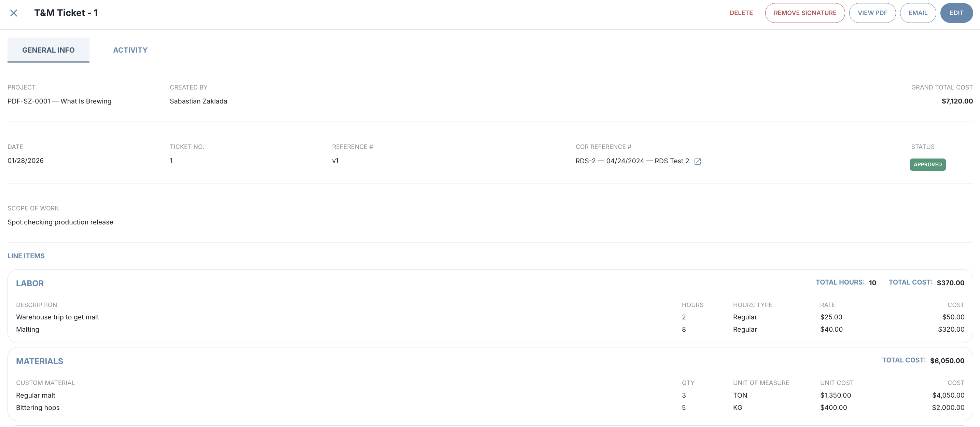
Task: Open the ticket with VIEW PDF
Action: tap(872, 13)
